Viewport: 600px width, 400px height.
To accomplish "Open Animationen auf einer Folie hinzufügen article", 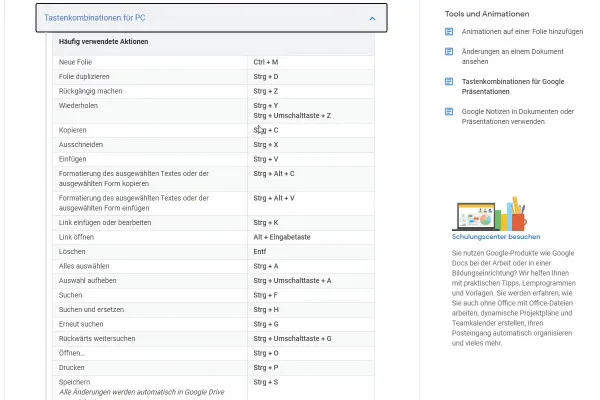I will (x=522, y=31).
